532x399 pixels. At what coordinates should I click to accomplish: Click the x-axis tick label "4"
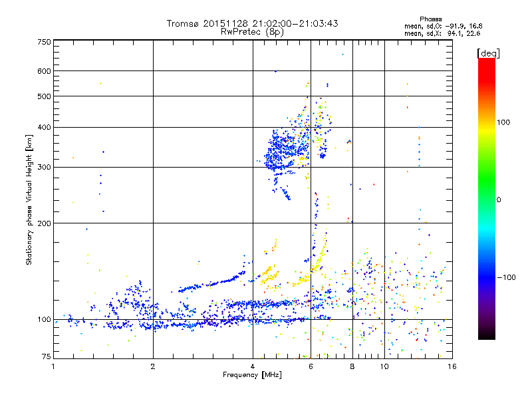point(253,366)
